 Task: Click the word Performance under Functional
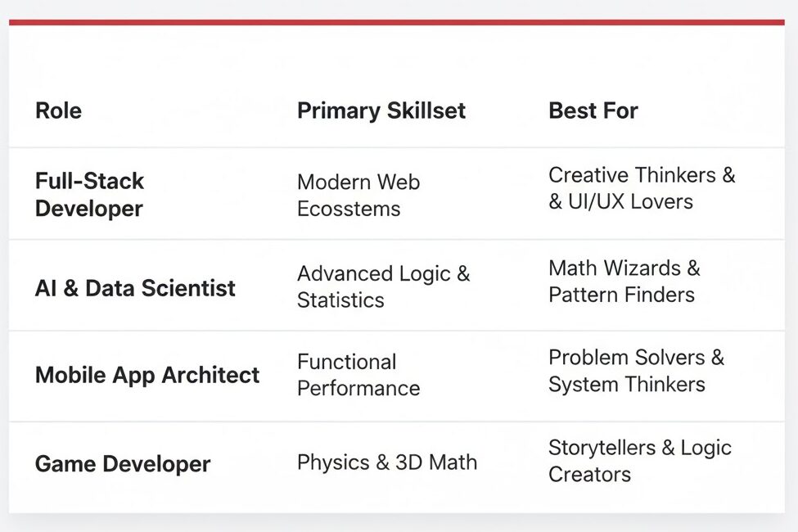(x=358, y=389)
